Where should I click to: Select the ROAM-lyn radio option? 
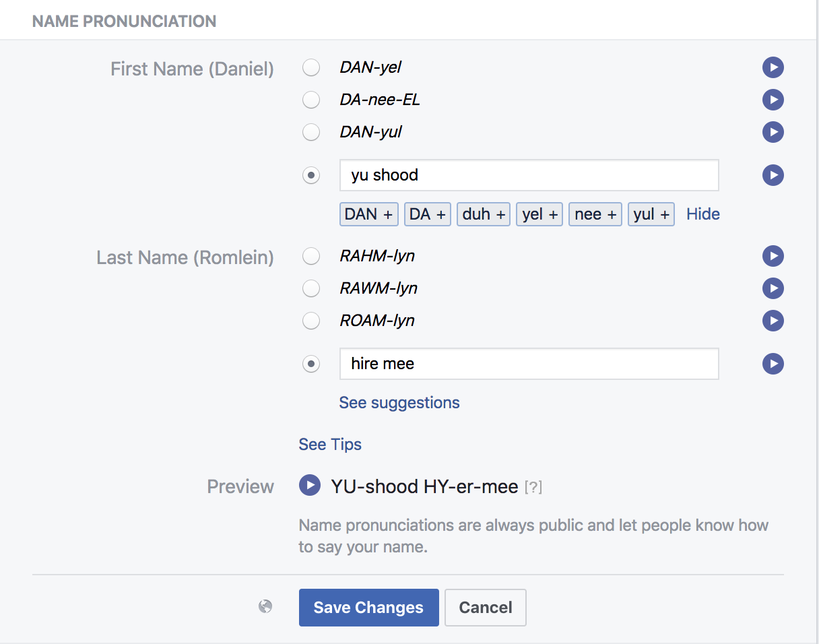click(311, 321)
